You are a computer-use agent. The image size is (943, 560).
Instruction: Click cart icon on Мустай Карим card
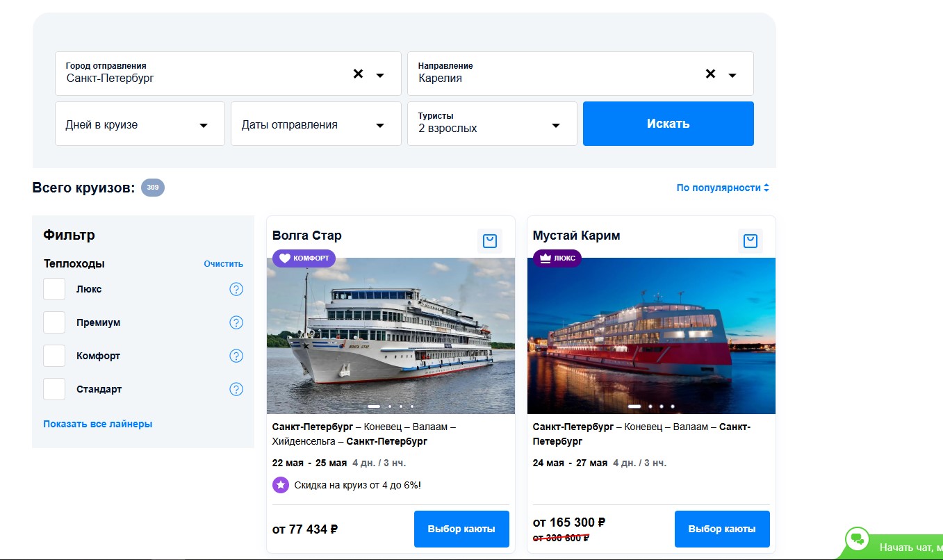click(x=750, y=241)
